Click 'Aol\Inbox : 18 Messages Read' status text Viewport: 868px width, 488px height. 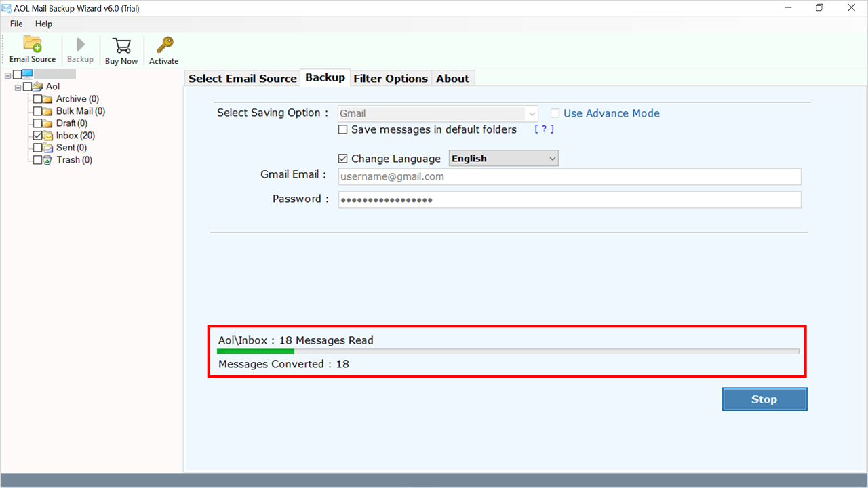tap(296, 340)
